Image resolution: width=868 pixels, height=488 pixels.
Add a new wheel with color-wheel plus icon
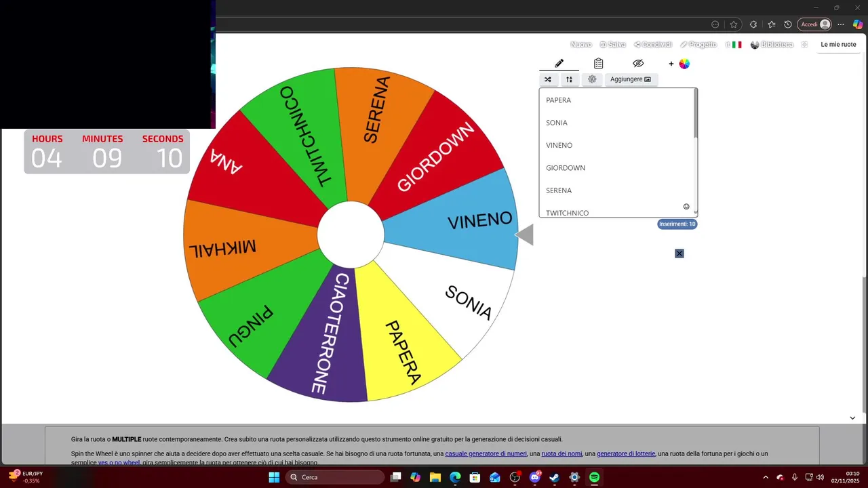click(x=679, y=64)
